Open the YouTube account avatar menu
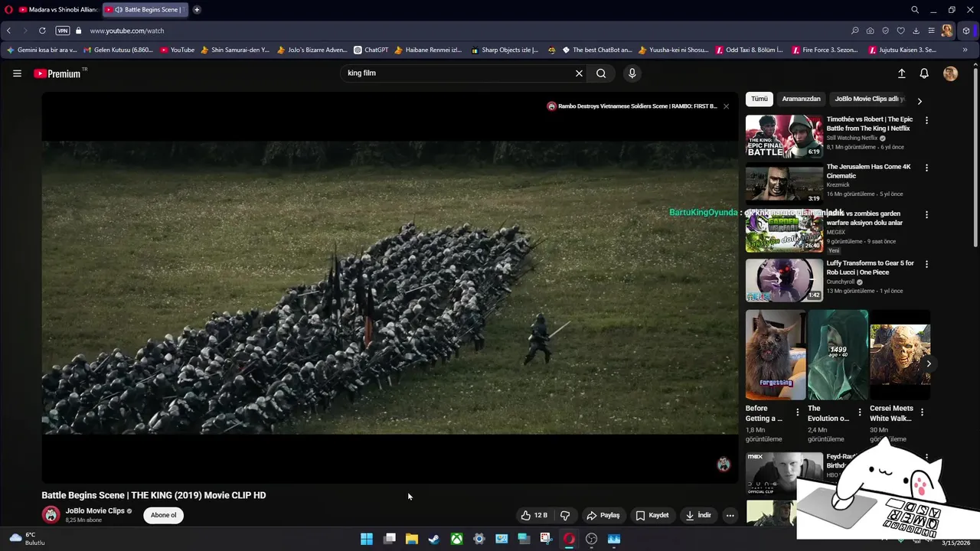The image size is (980, 551). point(950,73)
